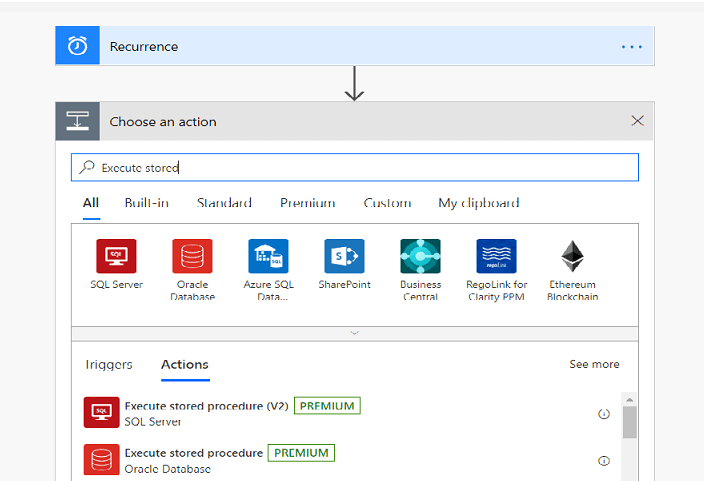Select the All connectors tab
Image resolution: width=704 pixels, height=481 pixels.
(x=91, y=203)
